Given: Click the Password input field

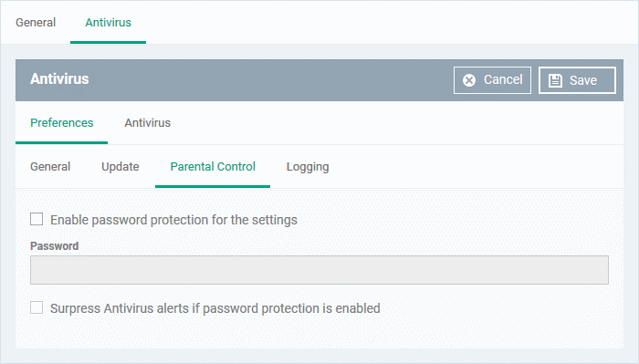Looking at the screenshot, I should (319, 270).
